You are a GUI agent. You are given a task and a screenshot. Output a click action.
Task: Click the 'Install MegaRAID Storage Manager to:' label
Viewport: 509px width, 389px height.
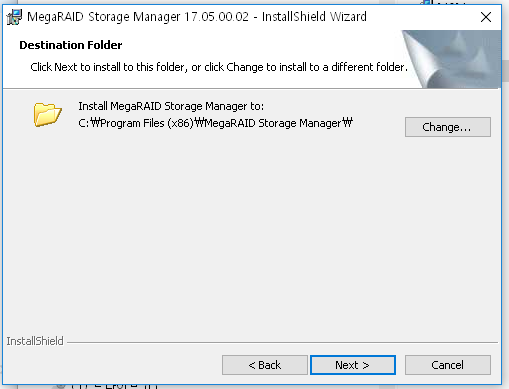171,106
